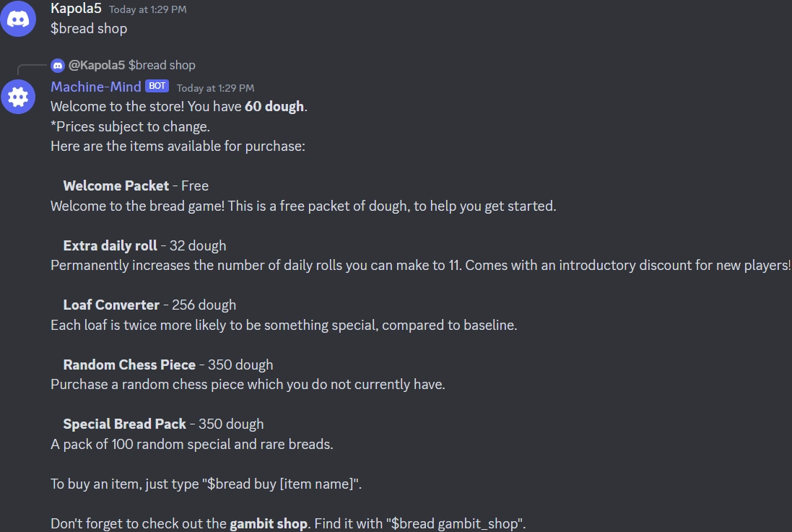Click Kapola5's "$bread shop" message text
The width and height of the screenshot is (792, 532).
tap(89, 29)
